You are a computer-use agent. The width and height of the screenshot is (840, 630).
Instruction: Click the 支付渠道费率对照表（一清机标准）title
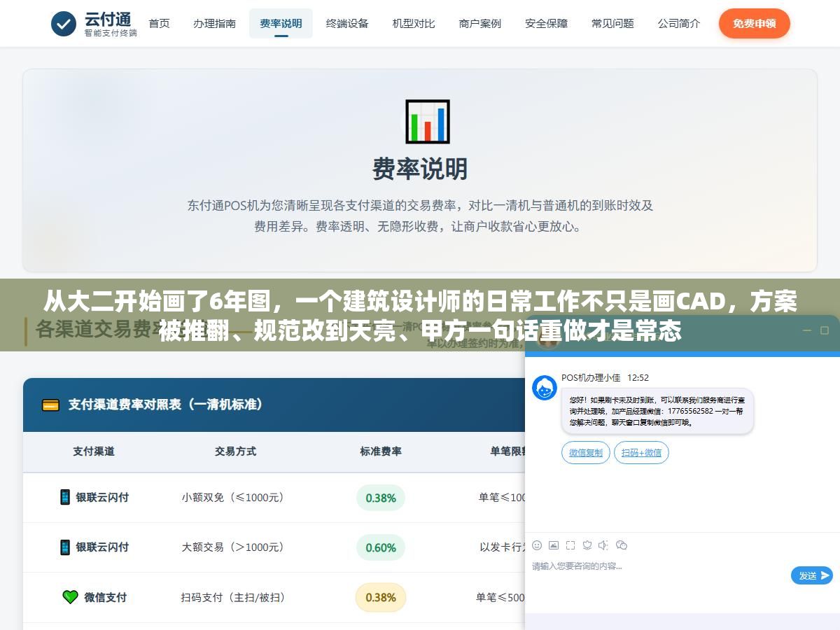[166, 405]
